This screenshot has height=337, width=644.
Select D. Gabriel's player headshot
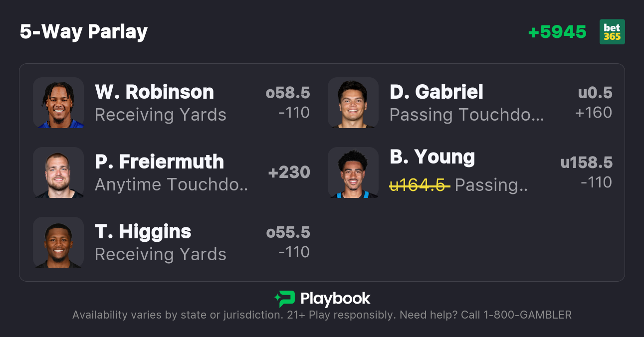(x=353, y=103)
